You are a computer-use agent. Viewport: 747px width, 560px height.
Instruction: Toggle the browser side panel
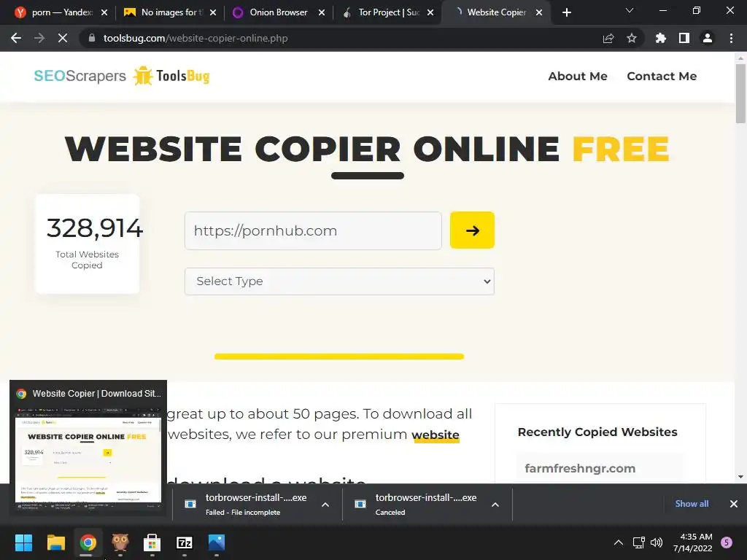(684, 38)
